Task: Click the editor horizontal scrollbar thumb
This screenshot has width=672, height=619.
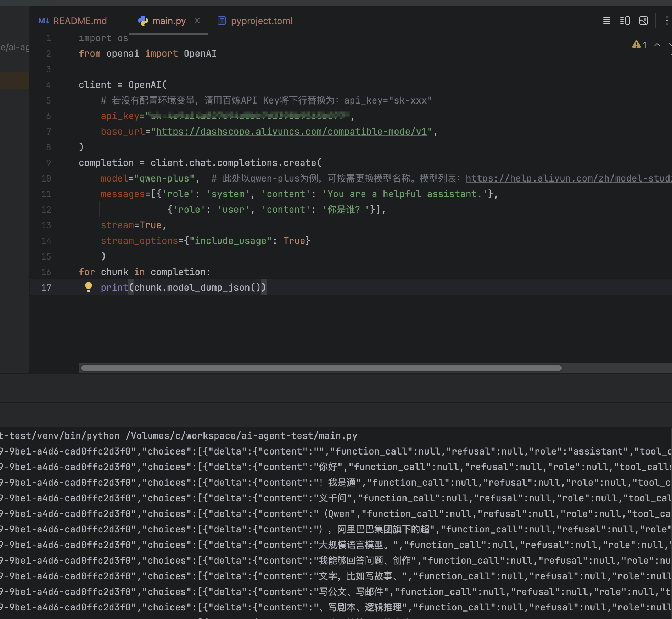Action: pos(321,368)
